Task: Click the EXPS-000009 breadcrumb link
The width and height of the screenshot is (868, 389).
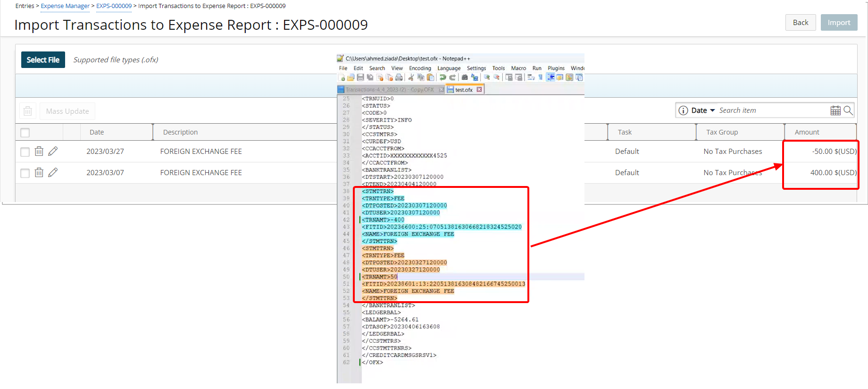Action: click(114, 6)
